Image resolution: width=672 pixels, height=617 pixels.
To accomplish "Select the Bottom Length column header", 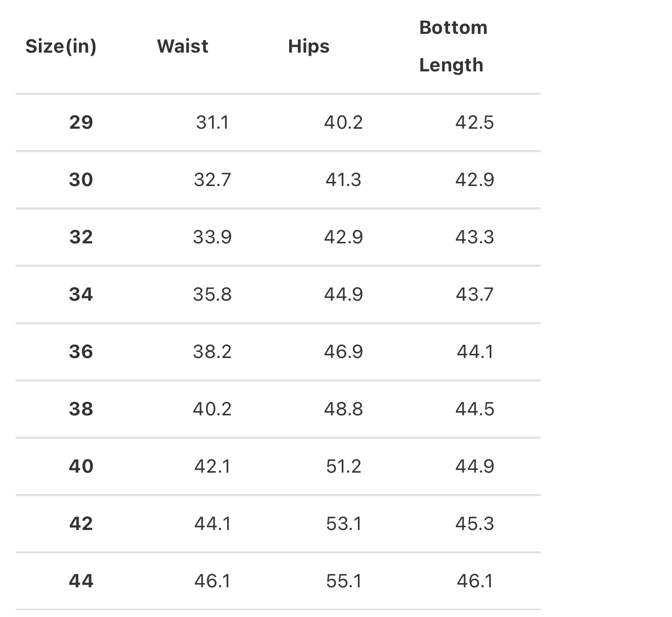I will (x=453, y=46).
